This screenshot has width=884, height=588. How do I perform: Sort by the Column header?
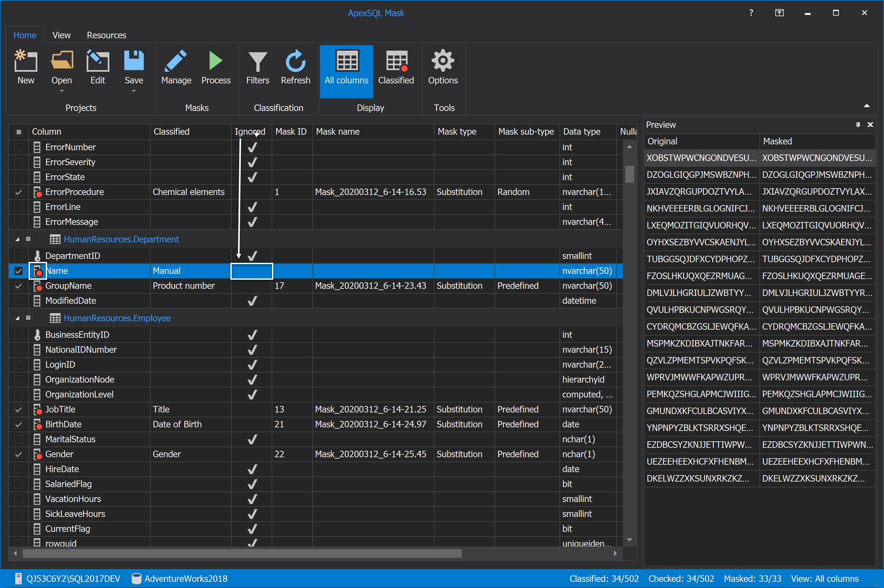[x=89, y=132]
